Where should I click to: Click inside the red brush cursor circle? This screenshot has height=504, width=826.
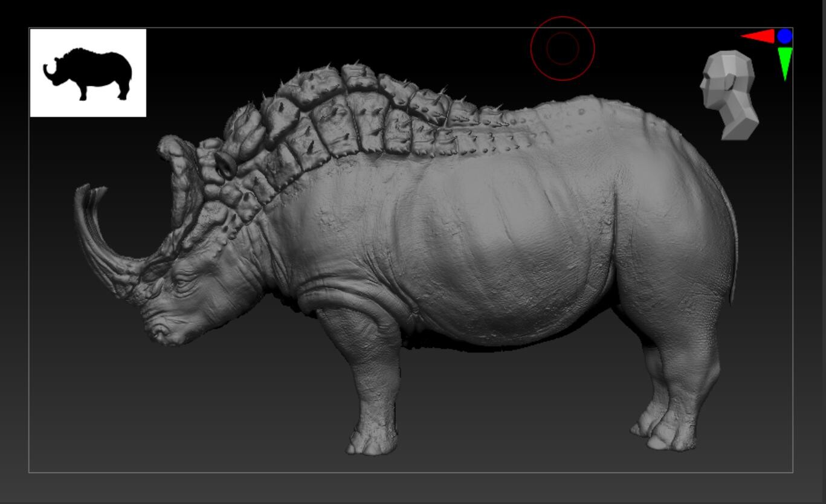(x=562, y=48)
